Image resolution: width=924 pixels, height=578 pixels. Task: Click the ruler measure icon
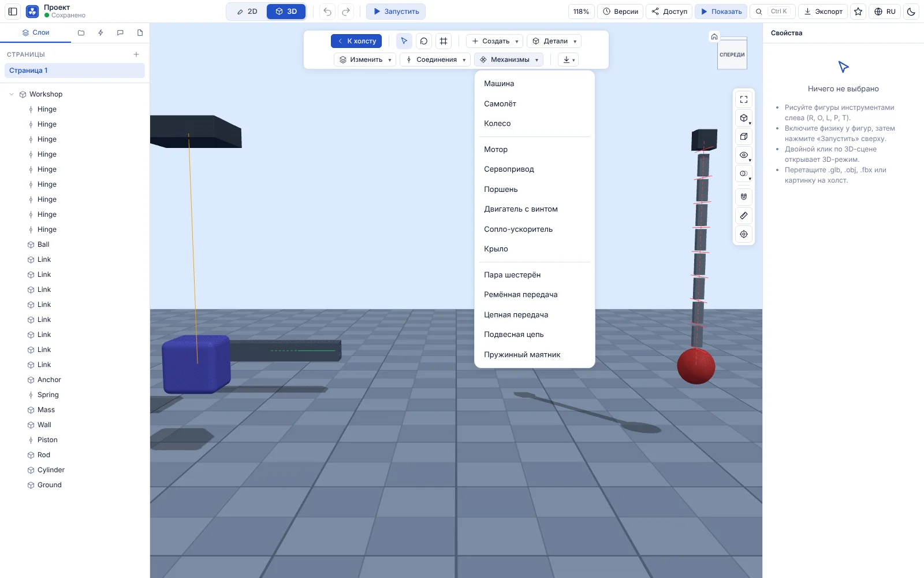tap(744, 216)
